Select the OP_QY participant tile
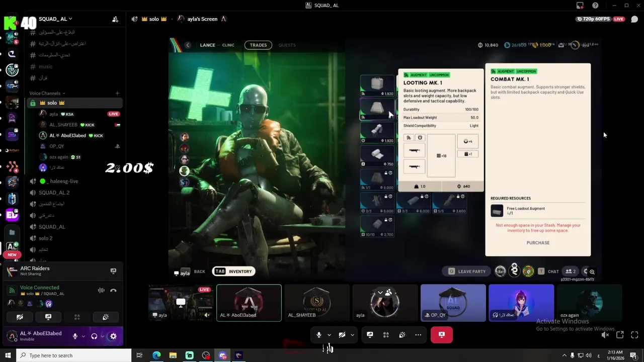 tap(453, 303)
